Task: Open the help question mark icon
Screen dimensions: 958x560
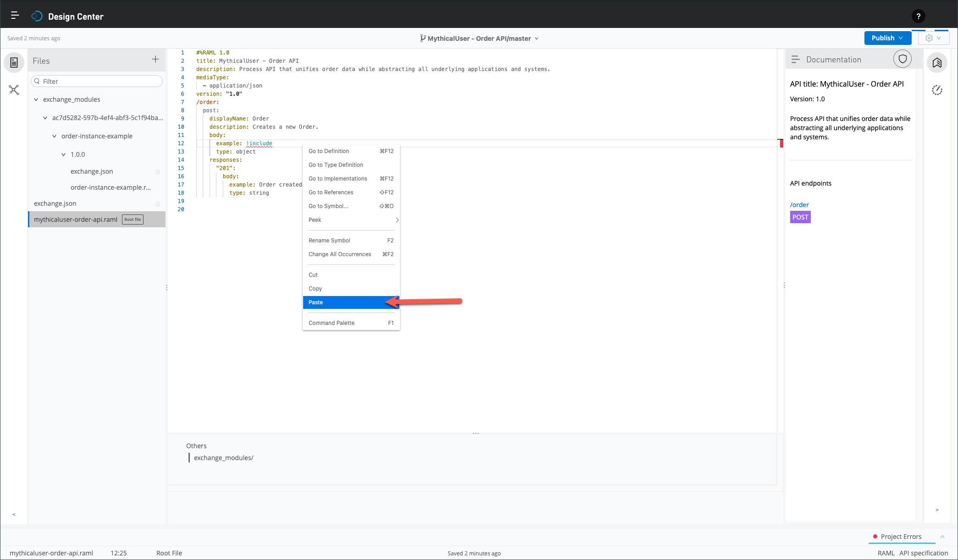Action: (x=918, y=16)
